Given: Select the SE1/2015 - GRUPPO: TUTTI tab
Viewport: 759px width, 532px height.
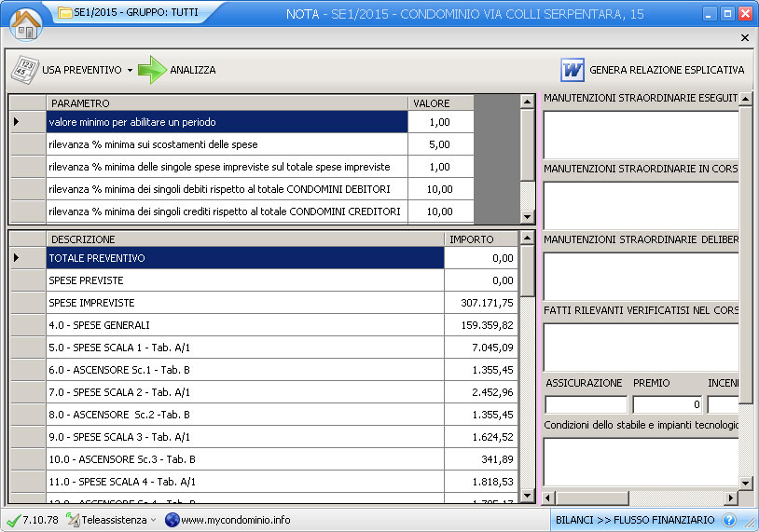Looking at the screenshot, I should (x=126, y=13).
